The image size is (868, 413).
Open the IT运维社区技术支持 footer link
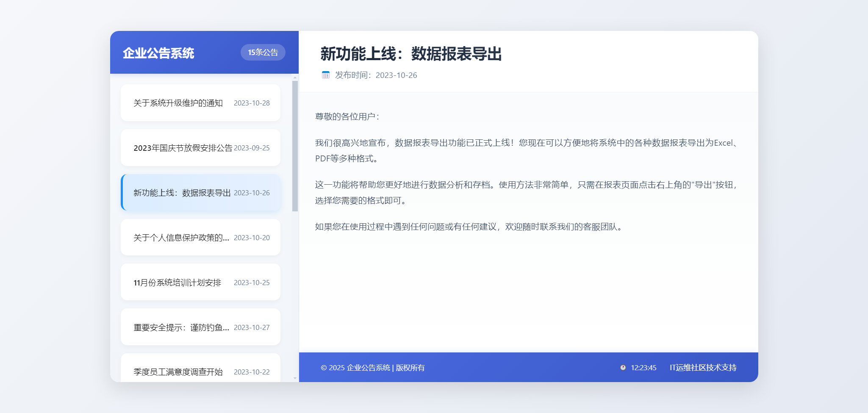click(x=703, y=368)
